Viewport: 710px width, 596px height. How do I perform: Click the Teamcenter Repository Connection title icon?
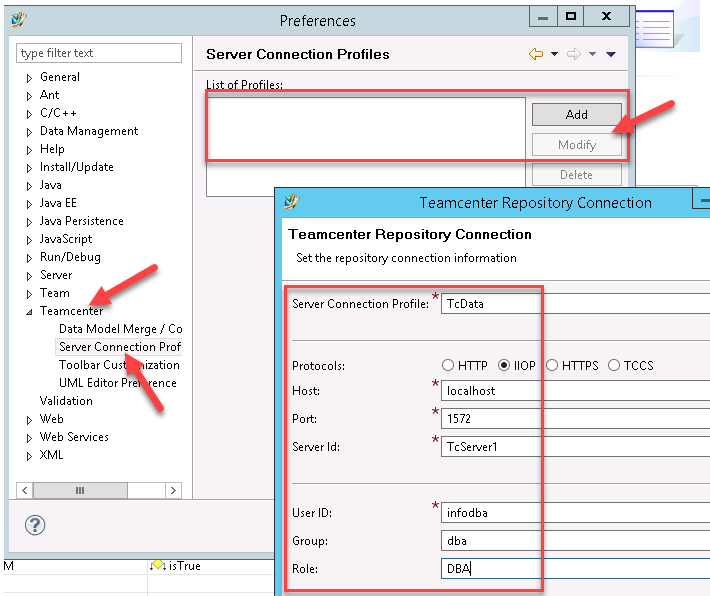292,202
